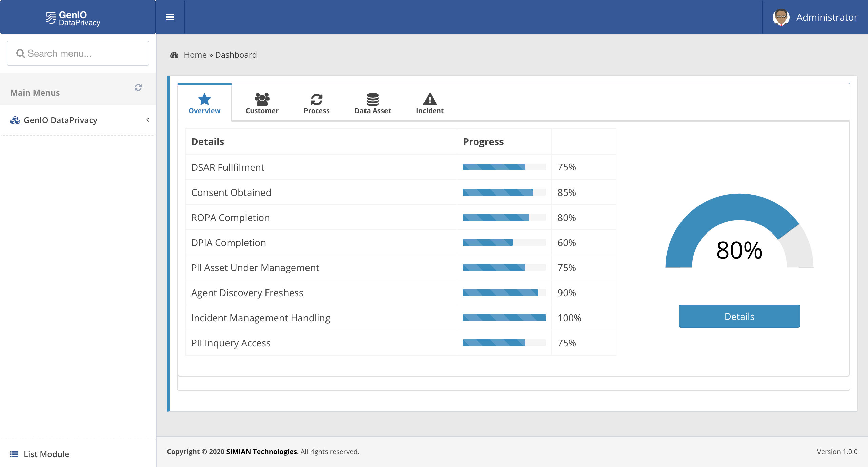Refresh Main Menus with reload icon
Image resolution: width=868 pixels, height=467 pixels.
pyautogui.click(x=138, y=88)
